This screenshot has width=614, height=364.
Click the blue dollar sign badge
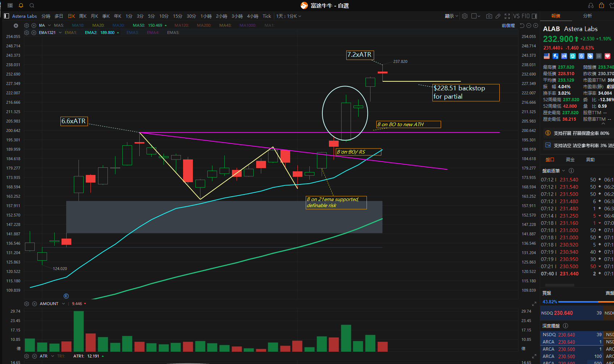click(581, 56)
